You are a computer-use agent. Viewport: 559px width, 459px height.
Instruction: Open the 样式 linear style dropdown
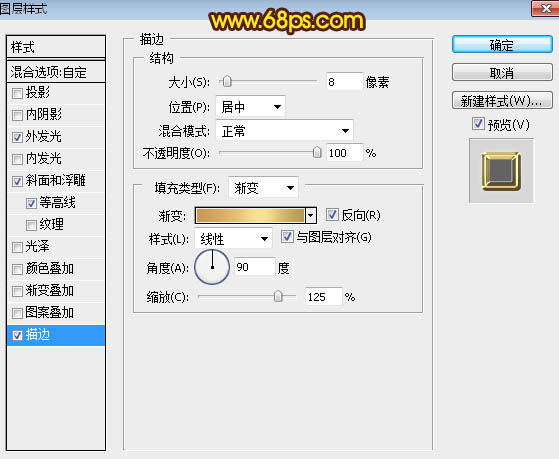click(x=233, y=239)
